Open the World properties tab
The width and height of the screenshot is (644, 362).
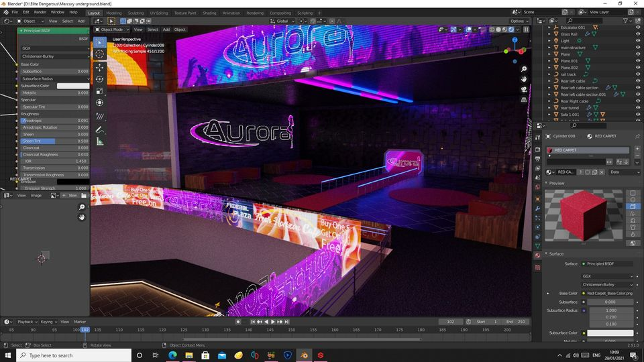(x=537, y=187)
